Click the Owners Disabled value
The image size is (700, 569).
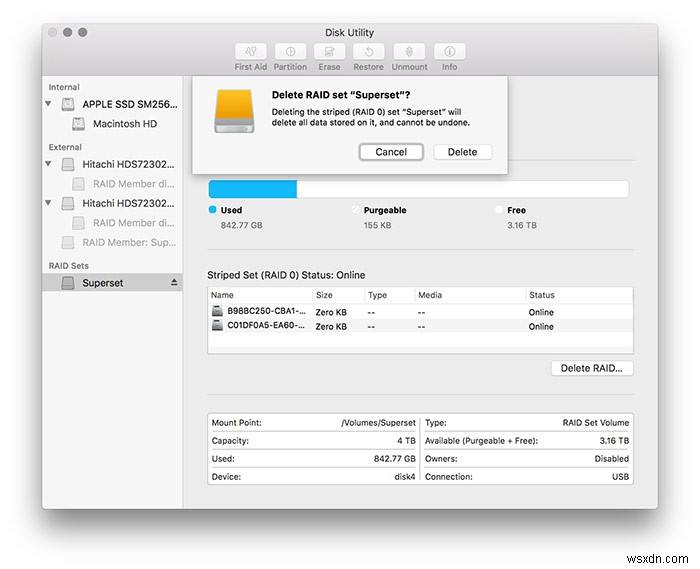(612, 459)
